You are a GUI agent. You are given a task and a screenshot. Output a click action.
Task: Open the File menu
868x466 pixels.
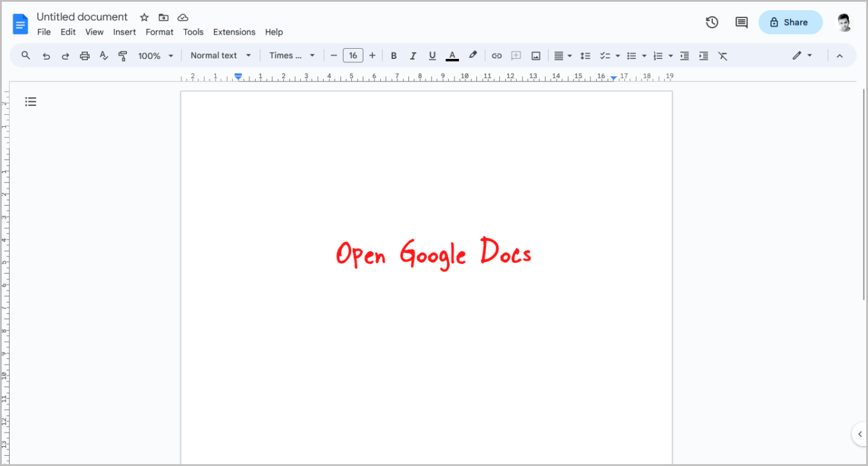tap(44, 32)
